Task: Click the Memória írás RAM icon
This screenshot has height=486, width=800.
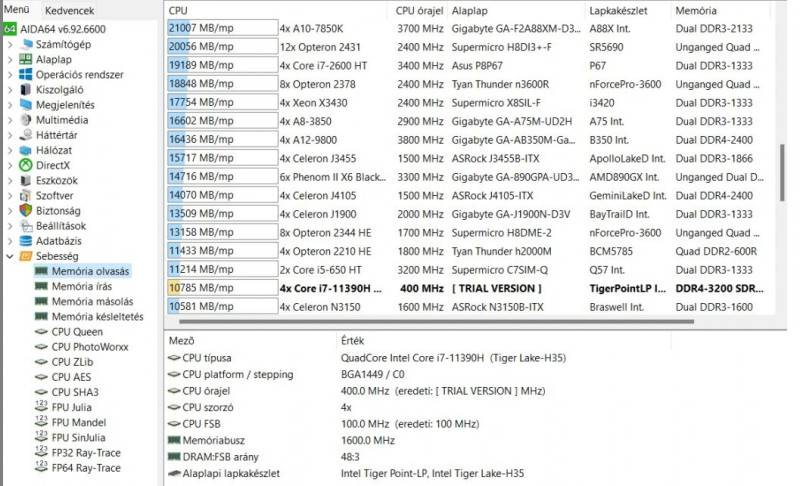Action: click(41, 286)
